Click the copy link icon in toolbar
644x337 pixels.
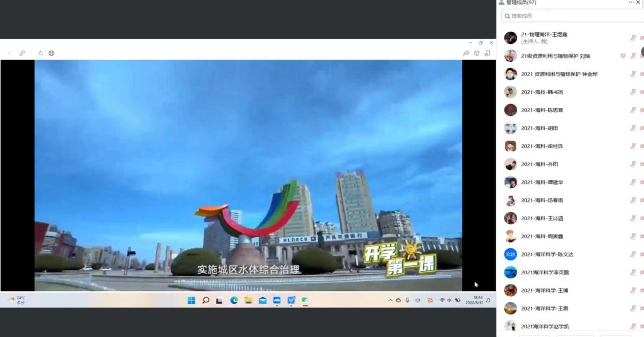click(x=22, y=53)
